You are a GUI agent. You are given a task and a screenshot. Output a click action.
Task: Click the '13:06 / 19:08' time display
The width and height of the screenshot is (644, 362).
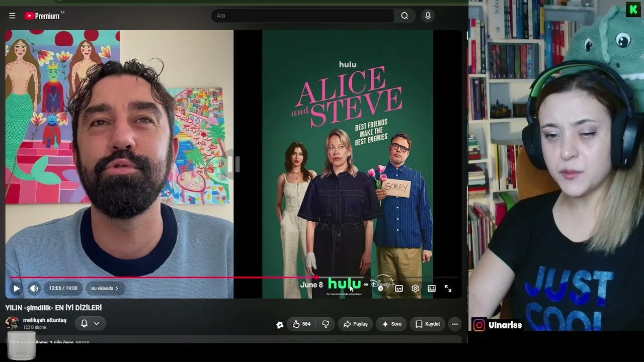tap(63, 288)
